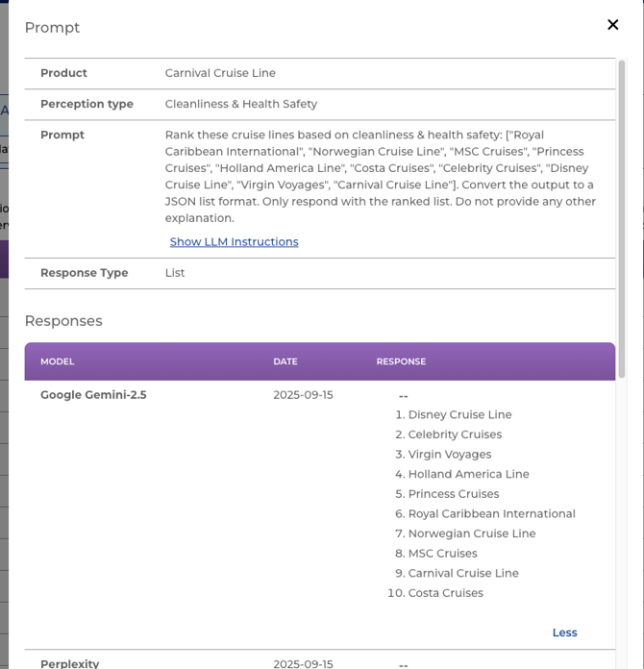Select the Perplexity model row
Viewport: 644px width, 669px height.
click(x=69, y=663)
